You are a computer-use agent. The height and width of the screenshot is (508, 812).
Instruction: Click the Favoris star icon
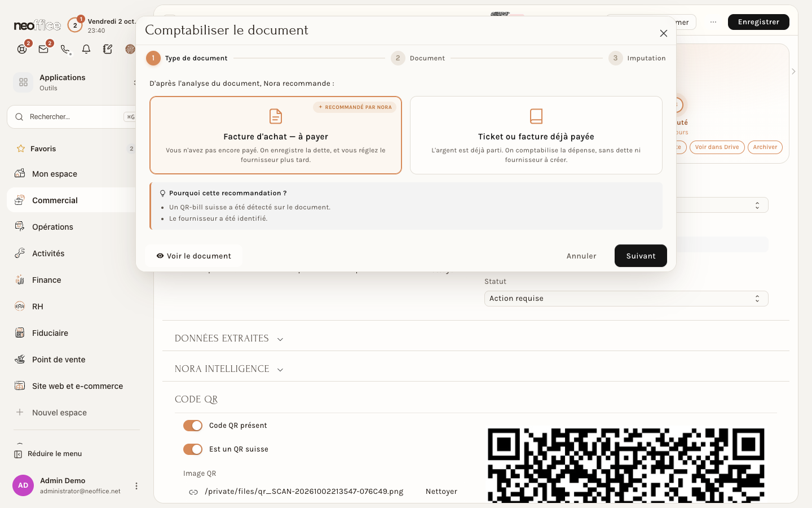[x=21, y=148]
